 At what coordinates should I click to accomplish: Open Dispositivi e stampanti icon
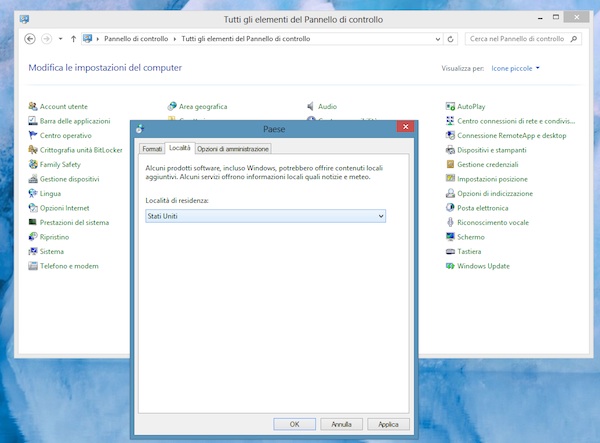[450, 150]
